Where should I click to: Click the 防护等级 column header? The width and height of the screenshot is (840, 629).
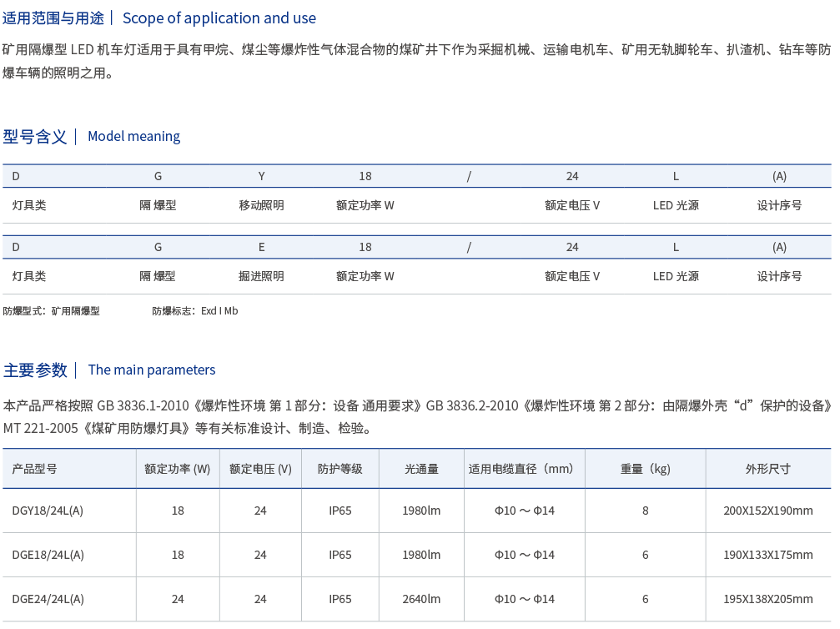(340, 470)
